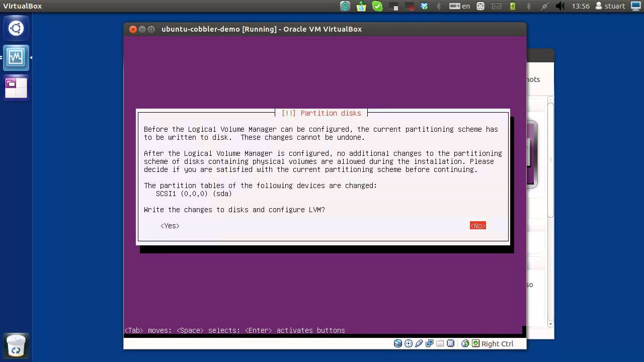644x362 pixels.
Task: Activate the highlighted <No> button
Action: tap(477, 226)
